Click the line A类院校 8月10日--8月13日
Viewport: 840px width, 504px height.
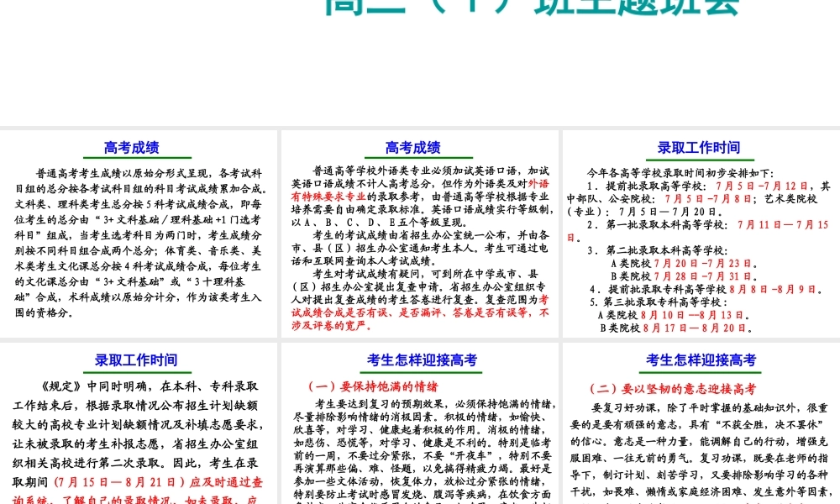click(674, 315)
